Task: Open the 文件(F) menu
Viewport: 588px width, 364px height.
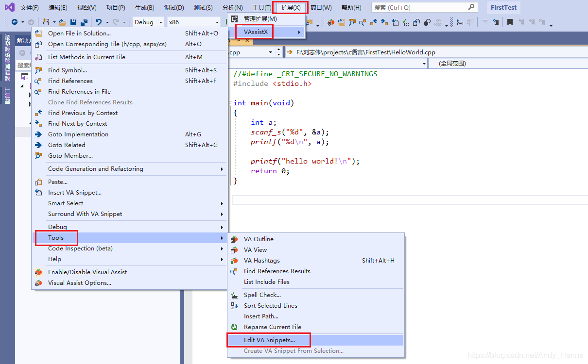Action: coord(30,8)
